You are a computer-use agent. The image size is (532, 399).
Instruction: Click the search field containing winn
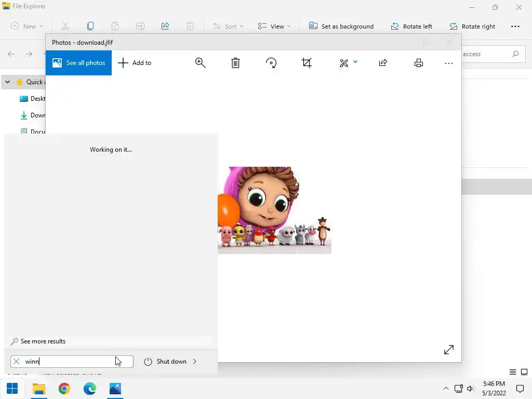coord(72,362)
